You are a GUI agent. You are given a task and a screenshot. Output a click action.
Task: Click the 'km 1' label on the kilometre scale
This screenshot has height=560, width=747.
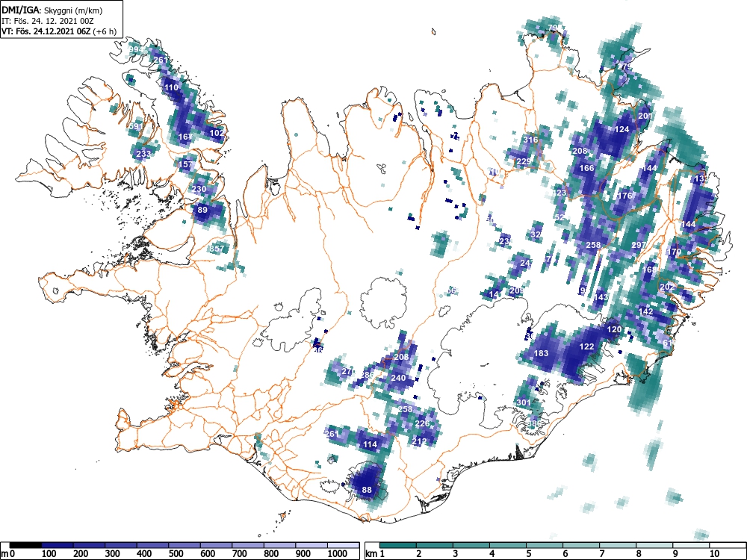[376, 554]
